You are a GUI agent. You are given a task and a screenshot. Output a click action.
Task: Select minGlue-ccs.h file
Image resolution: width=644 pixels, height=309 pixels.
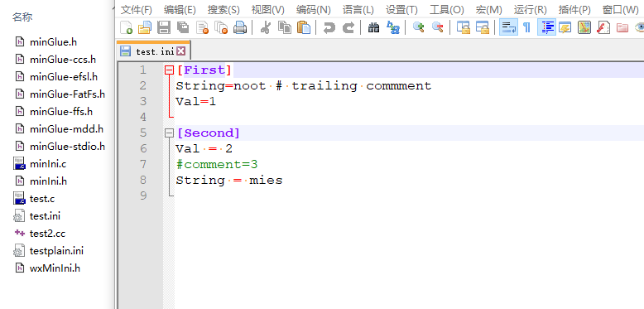(x=62, y=60)
